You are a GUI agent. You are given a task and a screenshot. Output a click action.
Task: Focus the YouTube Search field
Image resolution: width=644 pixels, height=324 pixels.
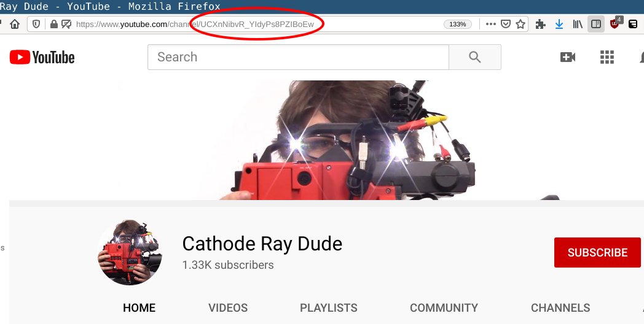pos(298,57)
